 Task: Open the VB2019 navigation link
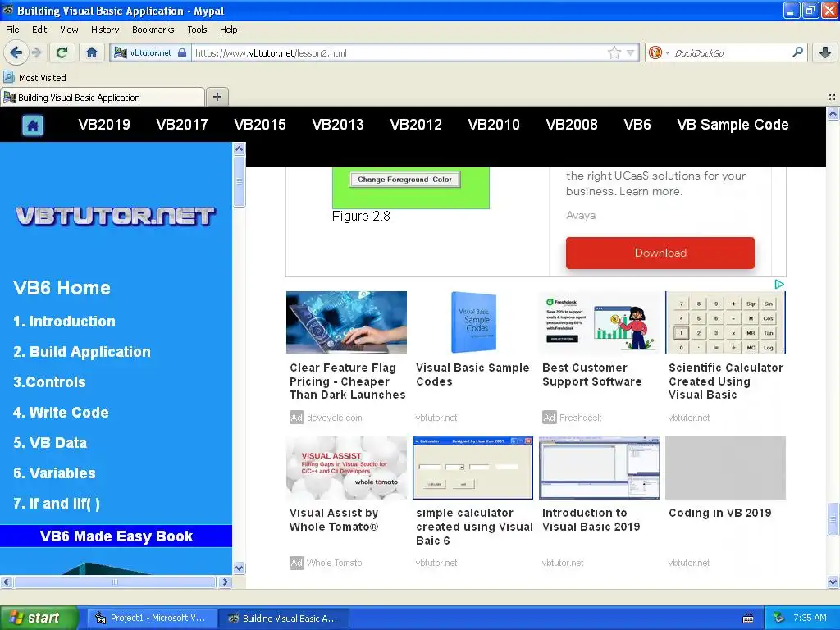click(x=104, y=125)
